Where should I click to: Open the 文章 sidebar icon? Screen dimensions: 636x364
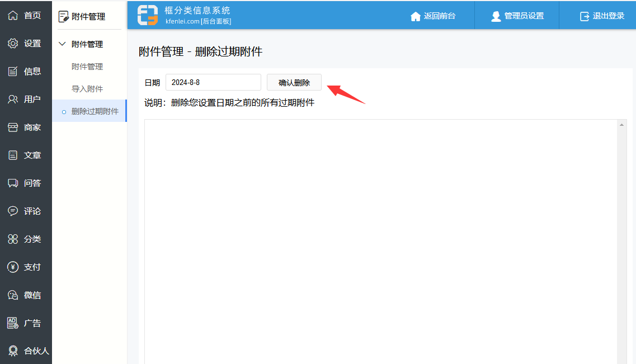tap(13, 155)
